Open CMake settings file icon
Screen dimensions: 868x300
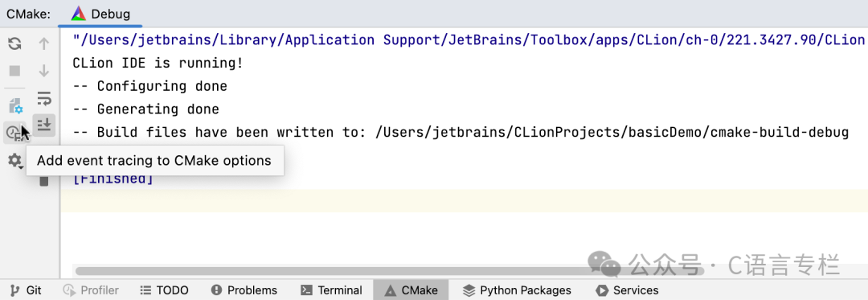pyautogui.click(x=15, y=105)
